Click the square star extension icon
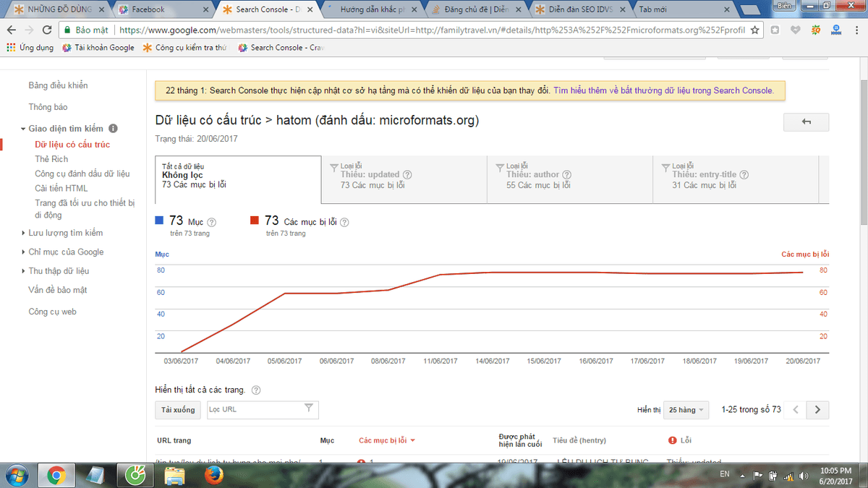The width and height of the screenshot is (868, 488). coord(775,30)
